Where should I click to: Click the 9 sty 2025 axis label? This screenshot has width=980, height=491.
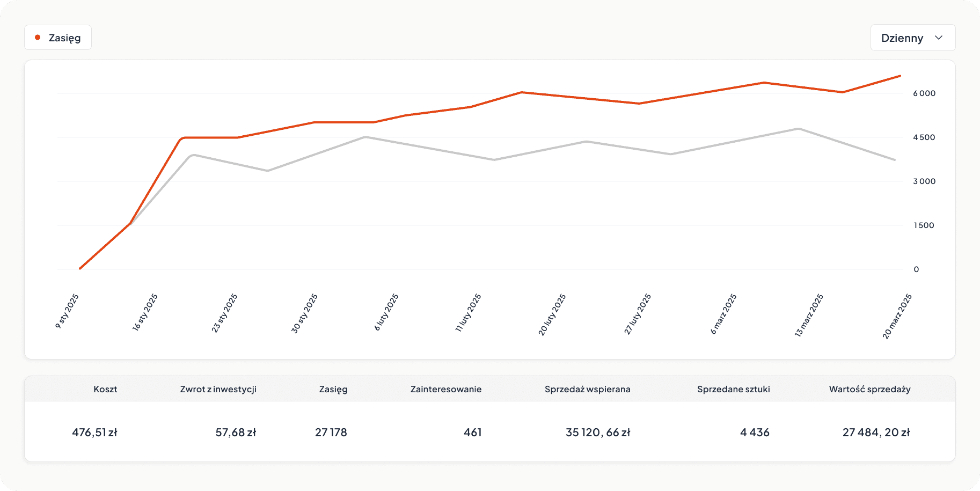click(x=68, y=311)
